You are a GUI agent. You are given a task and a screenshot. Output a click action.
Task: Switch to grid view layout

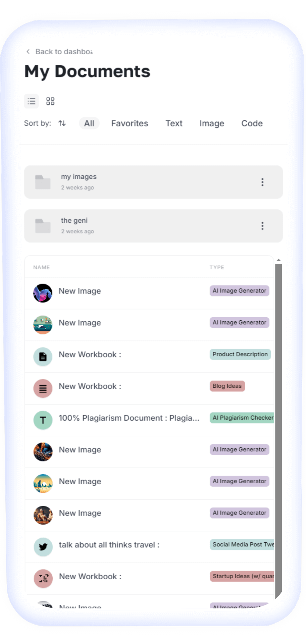(x=50, y=101)
